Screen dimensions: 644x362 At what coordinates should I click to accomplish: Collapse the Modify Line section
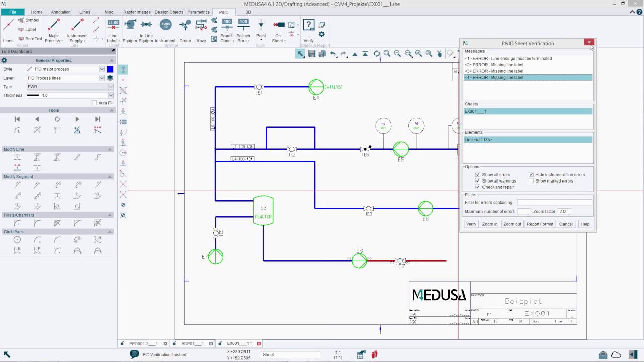click(x=110, y=149)
